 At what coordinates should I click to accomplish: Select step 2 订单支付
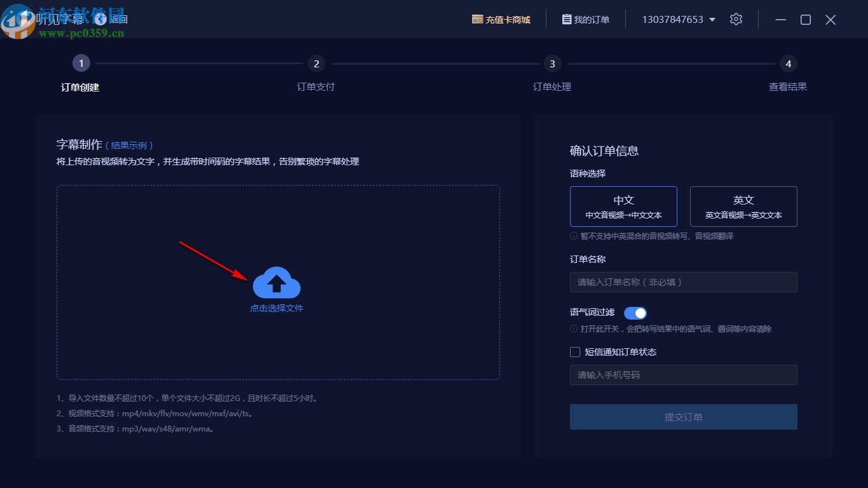[x=316, y=74]
